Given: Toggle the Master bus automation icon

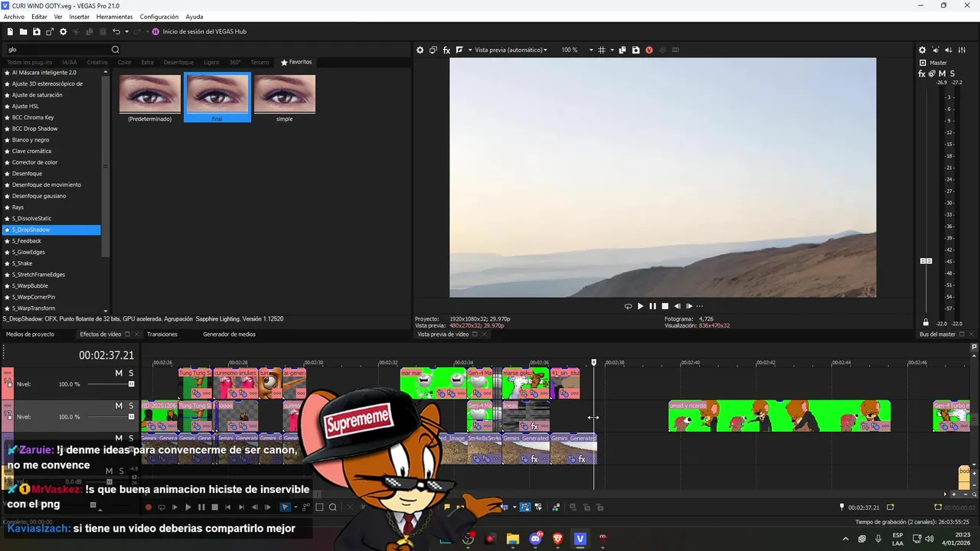Looking at the screenshot, I should click(x=932, y=73).
